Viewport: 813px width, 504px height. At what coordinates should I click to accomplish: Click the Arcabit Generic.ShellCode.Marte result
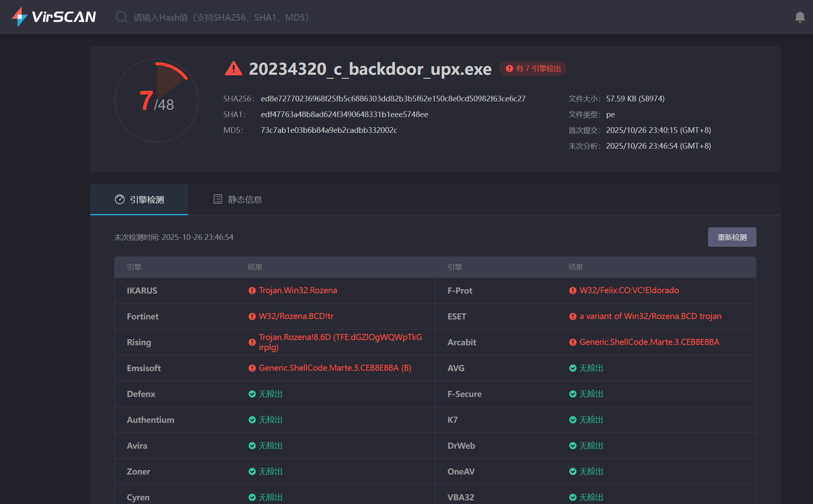click(x=649, y=342)
